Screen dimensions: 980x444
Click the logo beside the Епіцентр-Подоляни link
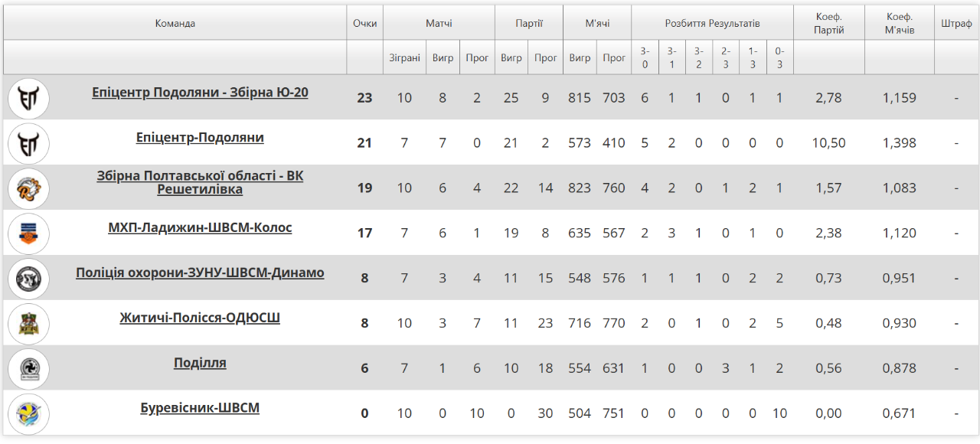click(x=28, y=143)
